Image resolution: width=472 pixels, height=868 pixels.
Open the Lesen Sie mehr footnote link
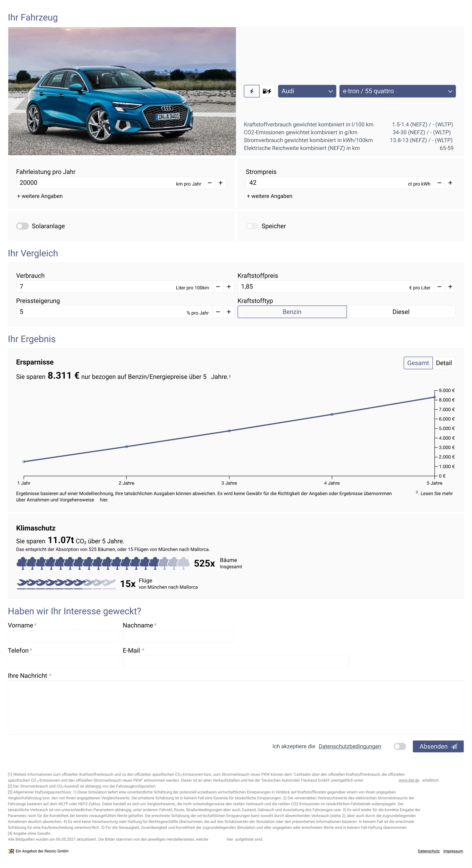coord(436,493)
